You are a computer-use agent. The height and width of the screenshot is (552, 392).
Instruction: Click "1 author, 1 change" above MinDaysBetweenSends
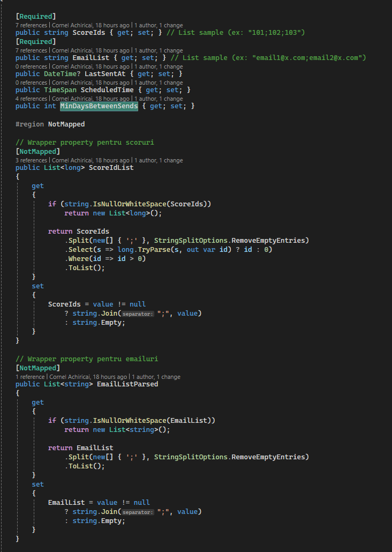(x=158, y=99)
